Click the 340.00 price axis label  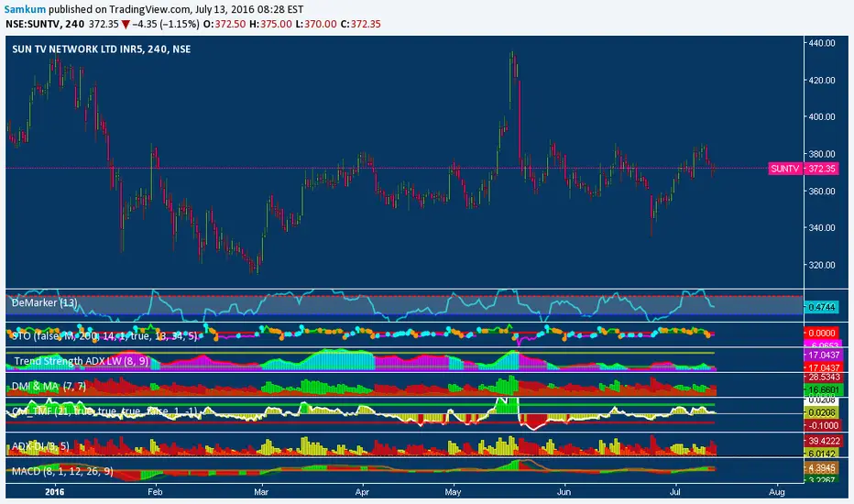pyautogui.click(x=822, y=228)
